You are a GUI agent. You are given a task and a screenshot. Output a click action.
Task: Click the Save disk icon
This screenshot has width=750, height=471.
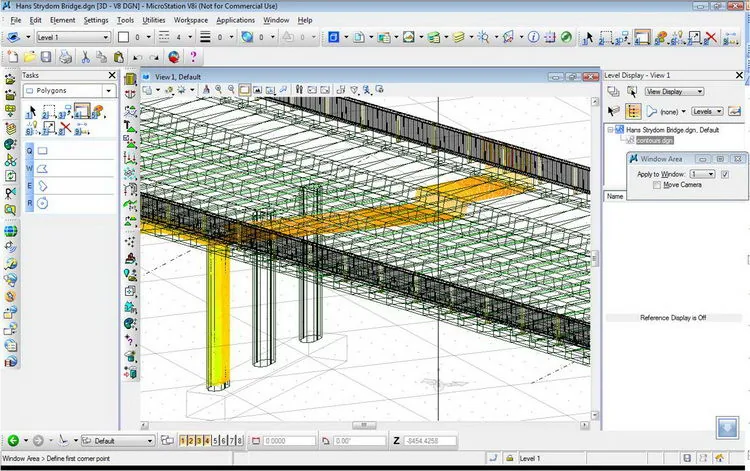pos(46,57)
